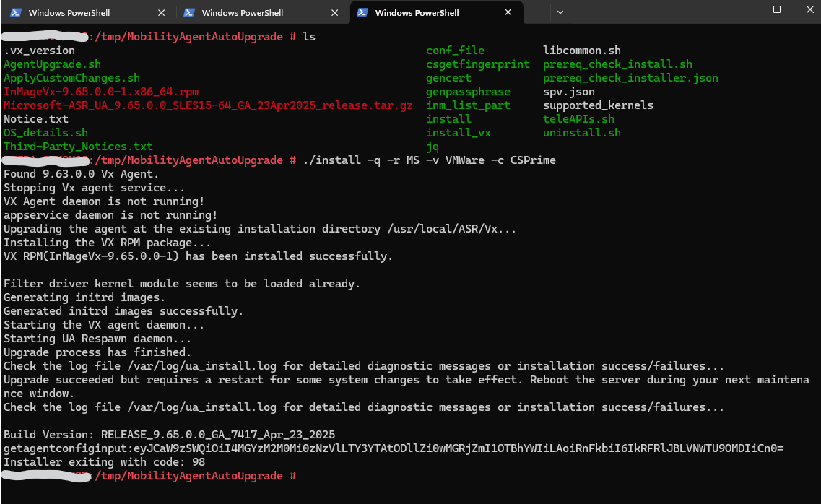Select 'Installer exiting with code: 98' line
The image size is (821, 504).
click(104, 461)
